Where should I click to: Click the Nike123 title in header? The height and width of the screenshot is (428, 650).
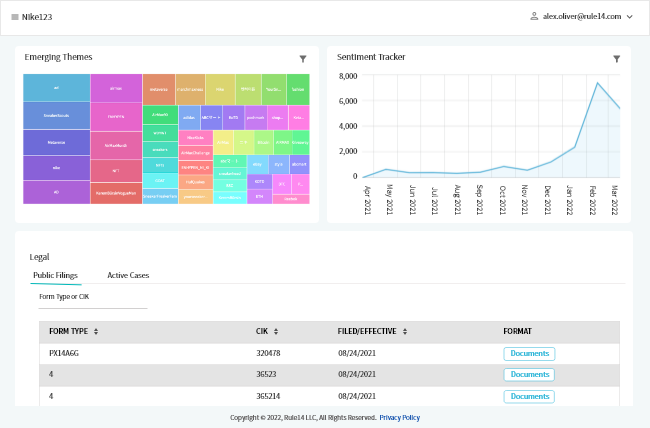37,17
